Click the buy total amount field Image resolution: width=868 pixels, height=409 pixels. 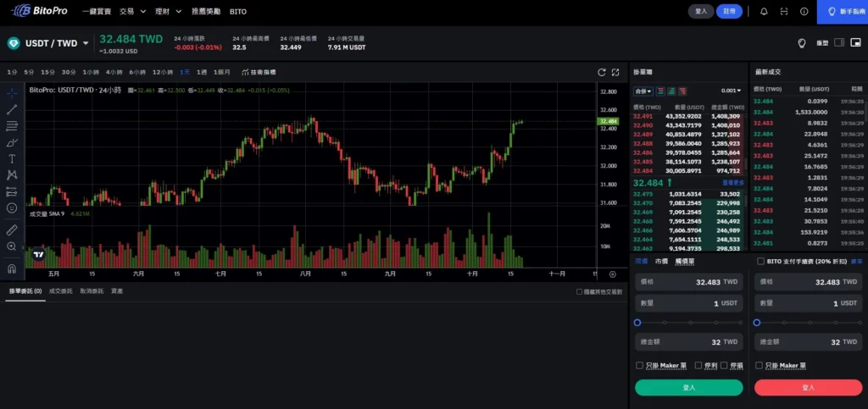coord(688,342)
